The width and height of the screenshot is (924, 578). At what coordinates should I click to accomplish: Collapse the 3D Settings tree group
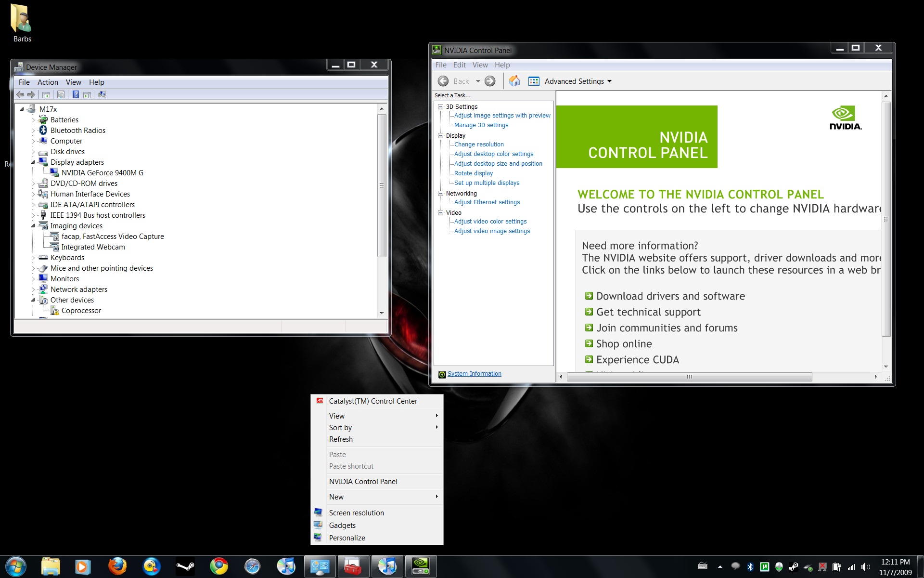pos(440,107)
